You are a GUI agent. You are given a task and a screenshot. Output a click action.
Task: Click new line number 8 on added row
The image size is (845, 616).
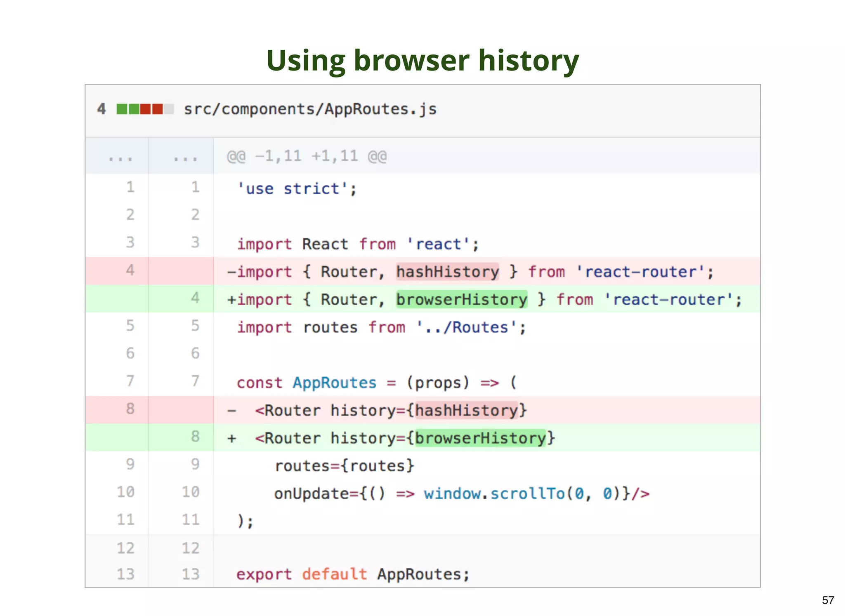[195, 437]
